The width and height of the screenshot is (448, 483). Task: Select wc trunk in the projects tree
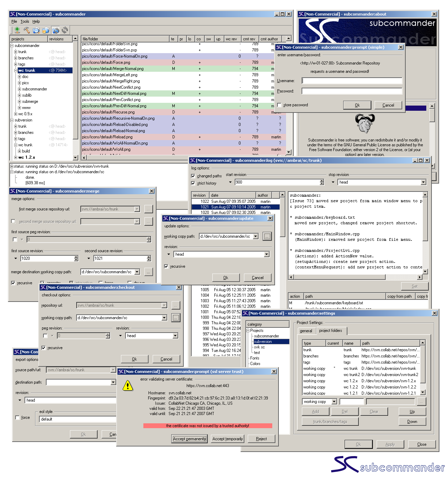27,70
